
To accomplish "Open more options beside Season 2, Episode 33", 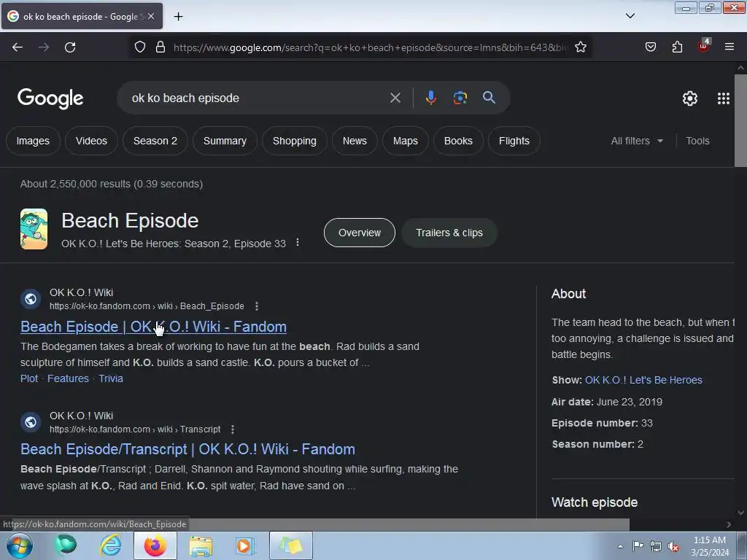I will click(x=298, y=242).
